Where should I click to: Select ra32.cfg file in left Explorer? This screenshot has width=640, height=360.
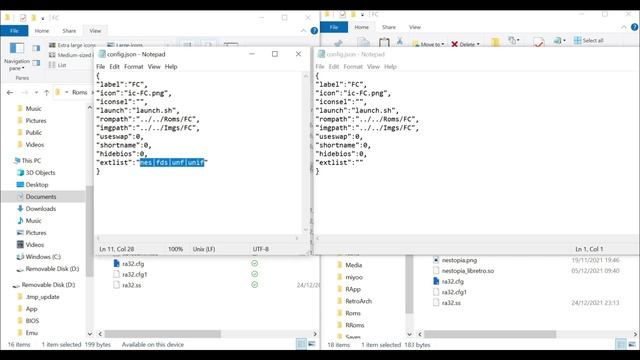click(x=133, y=264)
